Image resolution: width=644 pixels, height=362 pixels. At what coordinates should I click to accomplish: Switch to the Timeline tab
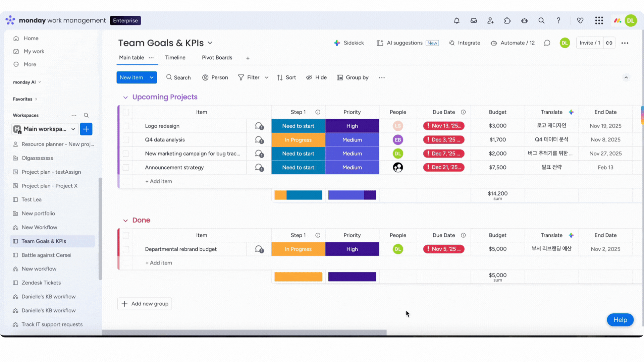175,58
